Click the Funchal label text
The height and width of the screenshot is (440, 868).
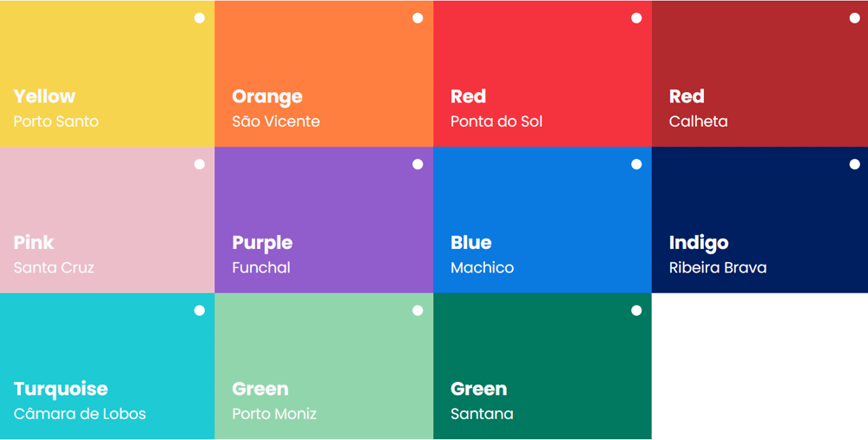click(261, 267)
